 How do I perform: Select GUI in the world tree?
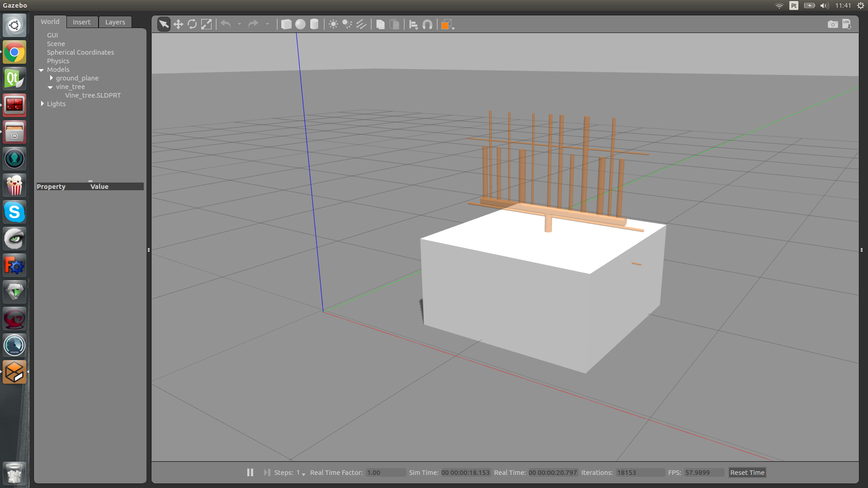(52, 35)
